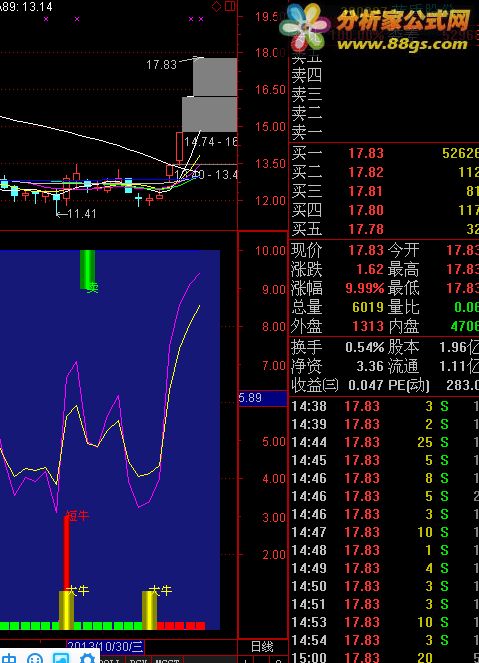Click the 净资 value 3.36
Image resolution: width=479 pixels, height=663 pixels.
370,366
